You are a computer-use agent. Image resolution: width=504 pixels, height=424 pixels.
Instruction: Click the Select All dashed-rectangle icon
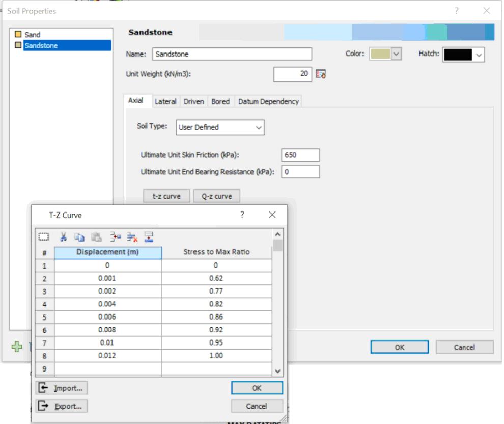(43, 237)
